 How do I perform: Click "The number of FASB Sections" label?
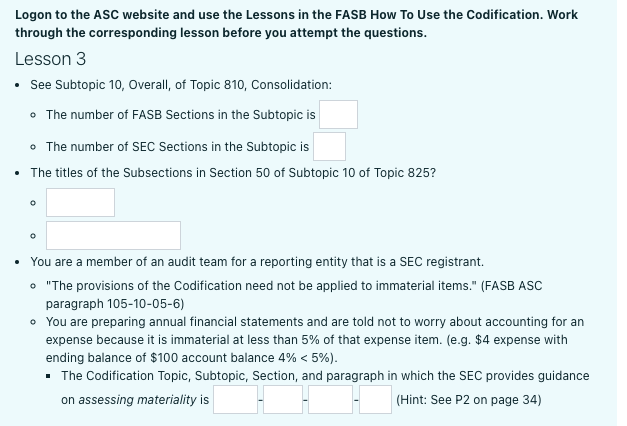(x=180, y=115)
